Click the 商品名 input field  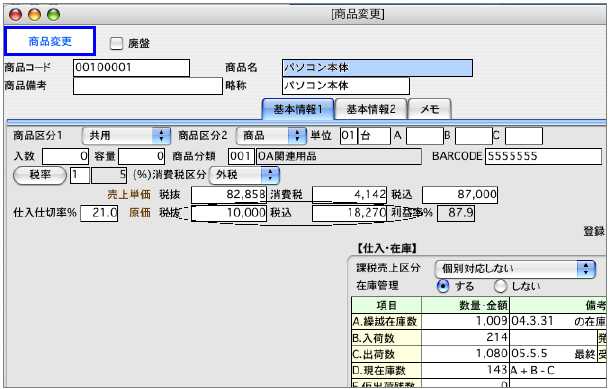[x=377, y=68]
